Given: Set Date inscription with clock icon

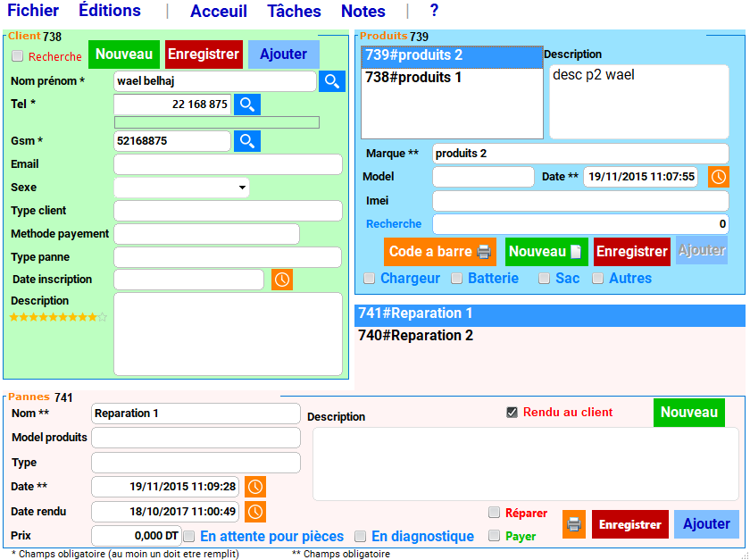Looking at the screenshot, I should pyautogui.click(x=282, y=280).
